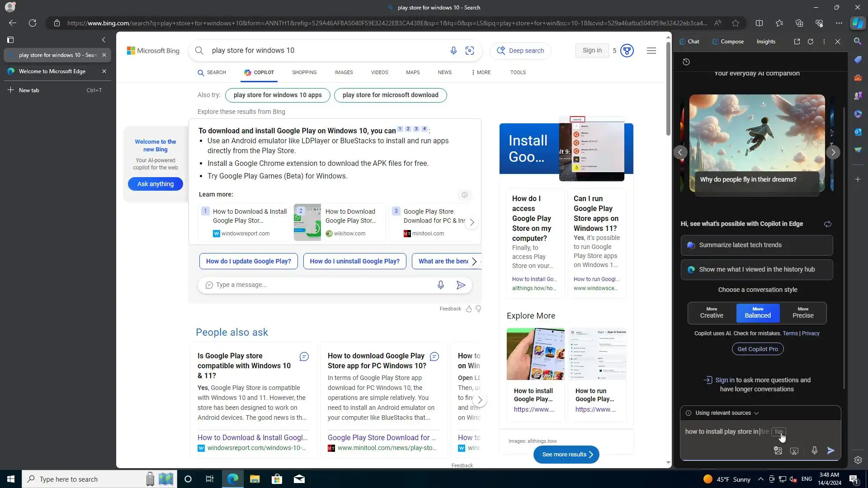Image resolution: width=868 pixels, height=488 pixels.
Task: Select More Creative conversation style
Action: tap(712, 313)
